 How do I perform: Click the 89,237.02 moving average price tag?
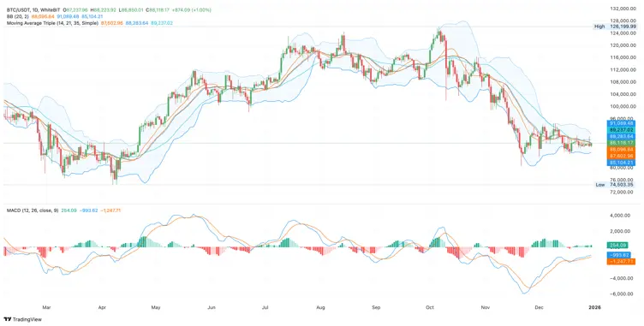[621, 129]
